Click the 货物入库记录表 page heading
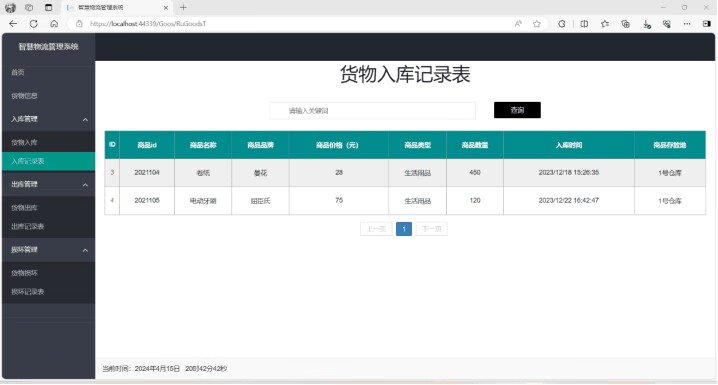Screen dimensions: 718x385 click(x=405, y=75)
